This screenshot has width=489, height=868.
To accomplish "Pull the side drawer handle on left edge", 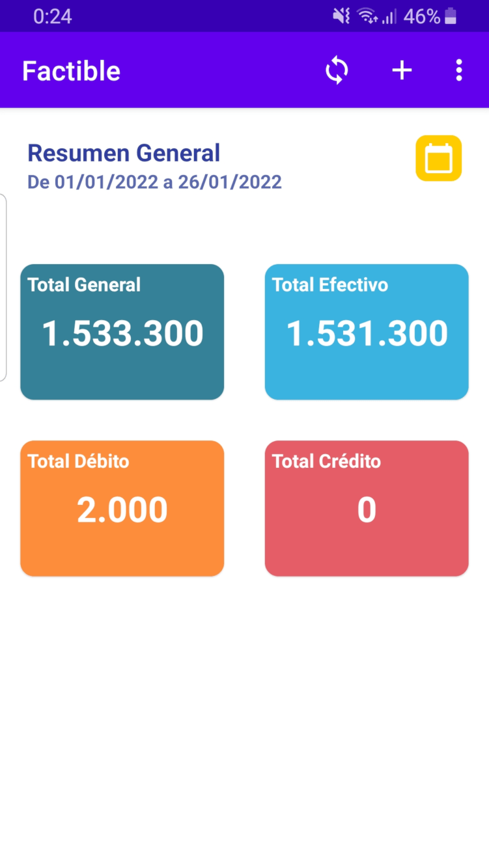I will coord(3,288).
